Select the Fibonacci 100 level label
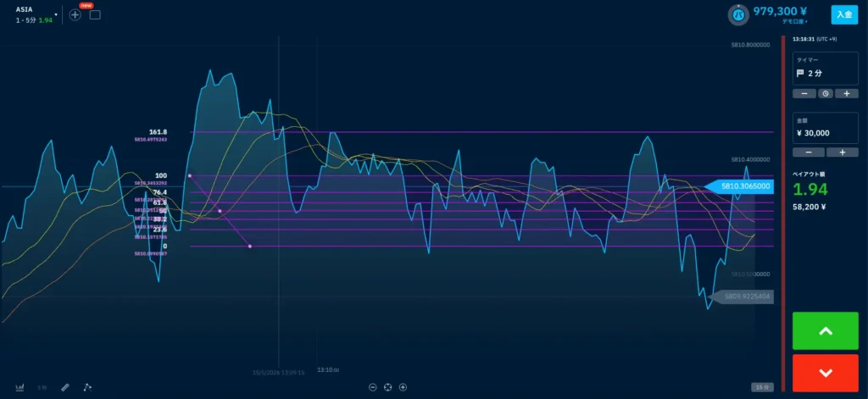Screen dimensions: 868x399 coord(161,175)
